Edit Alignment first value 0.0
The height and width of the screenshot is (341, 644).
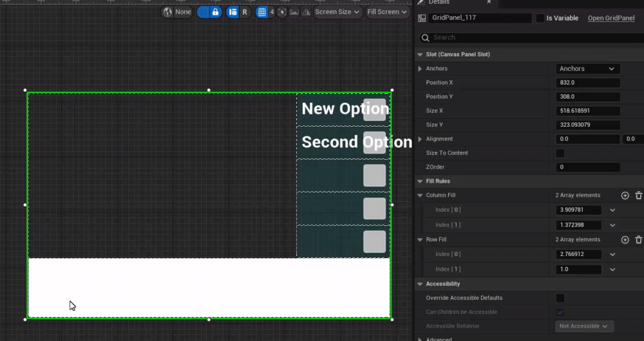[x=588, y=139]
